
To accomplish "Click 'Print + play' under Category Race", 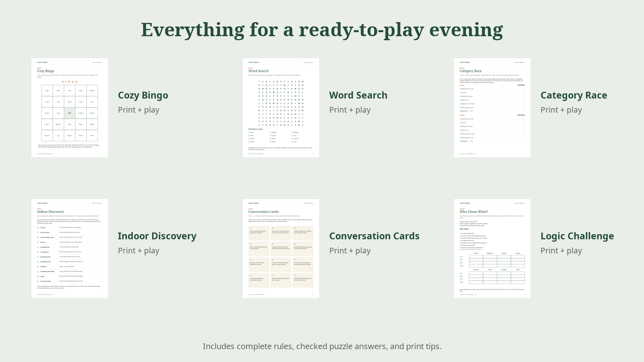I will click(x=561, y=110).
